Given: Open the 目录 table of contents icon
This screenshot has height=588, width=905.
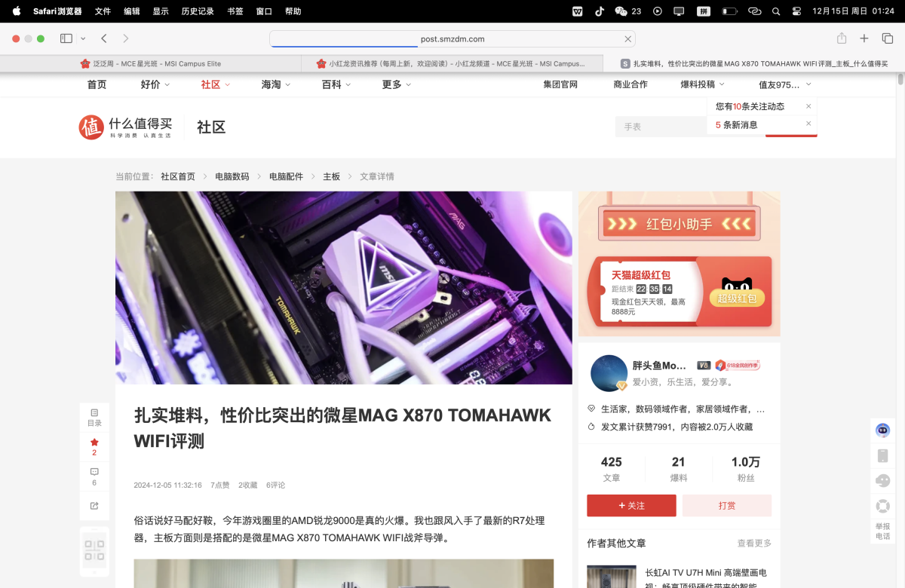Looking at the screenshot, I should pos(94,417).
